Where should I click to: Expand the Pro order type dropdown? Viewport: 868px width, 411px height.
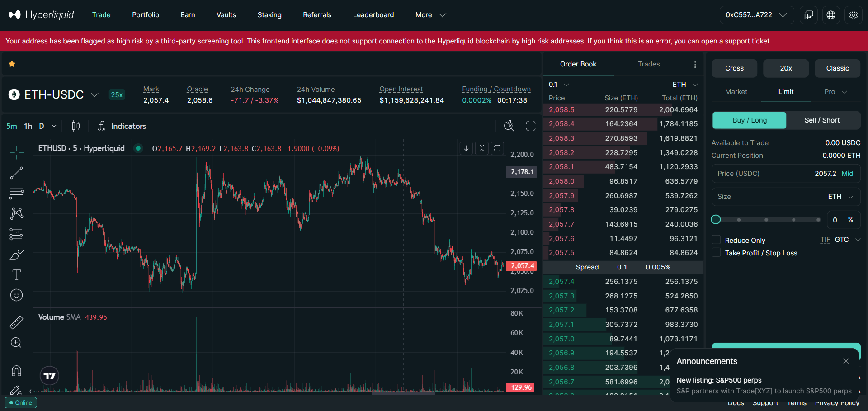835,92
